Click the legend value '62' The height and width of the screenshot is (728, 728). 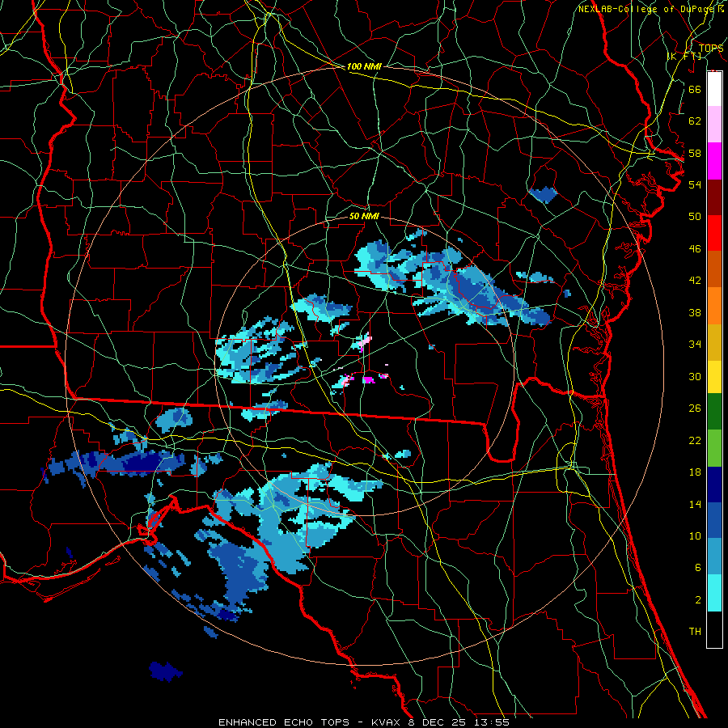(695, 121)
